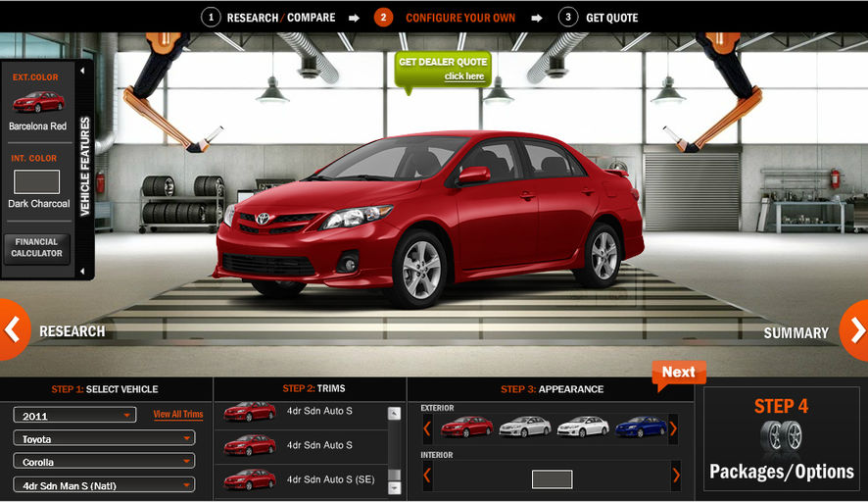The width and height of the screenshot is (868, 502).
Task: Open step 3 Get Quote
Action: 599,18
